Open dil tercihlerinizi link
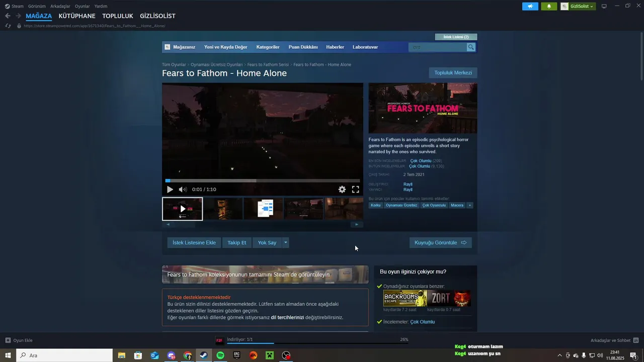This screenshot has height=362, width=644. point(287,317)
